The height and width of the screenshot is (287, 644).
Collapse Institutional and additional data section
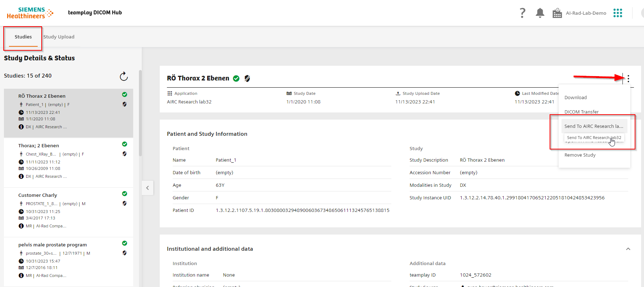tap(628, 249)
